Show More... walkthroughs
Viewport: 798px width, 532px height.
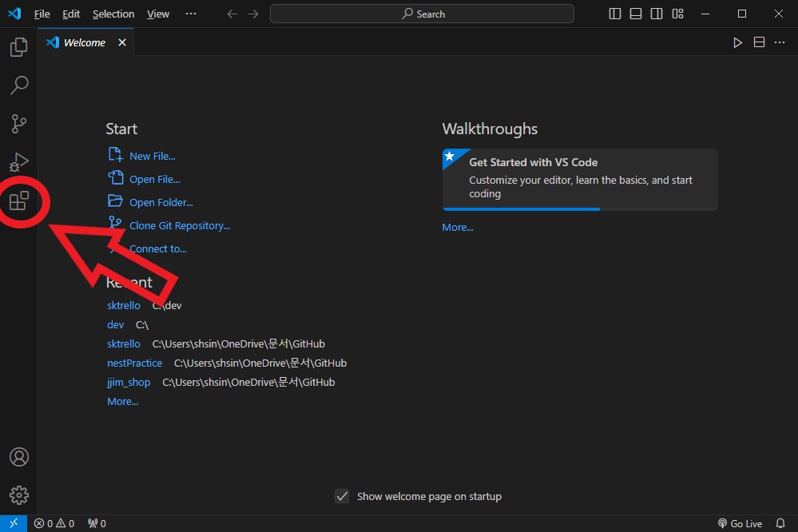click(x=458, y=228)
